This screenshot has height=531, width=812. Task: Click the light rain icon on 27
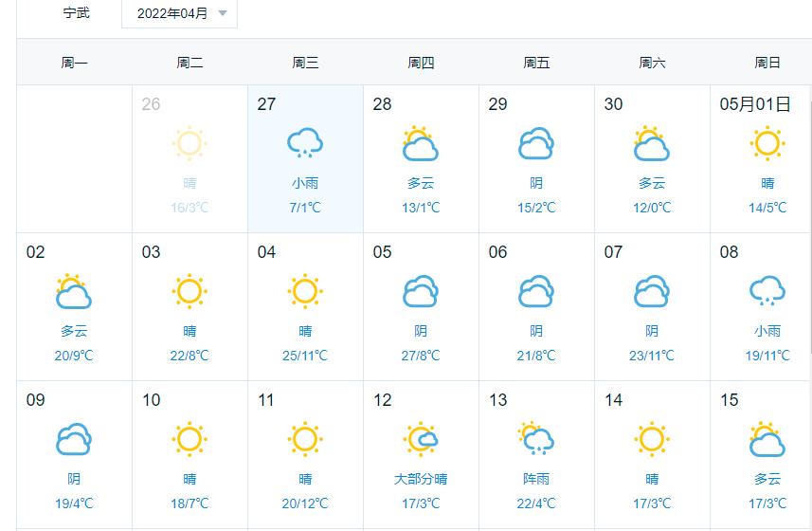[x=305, y=143]
